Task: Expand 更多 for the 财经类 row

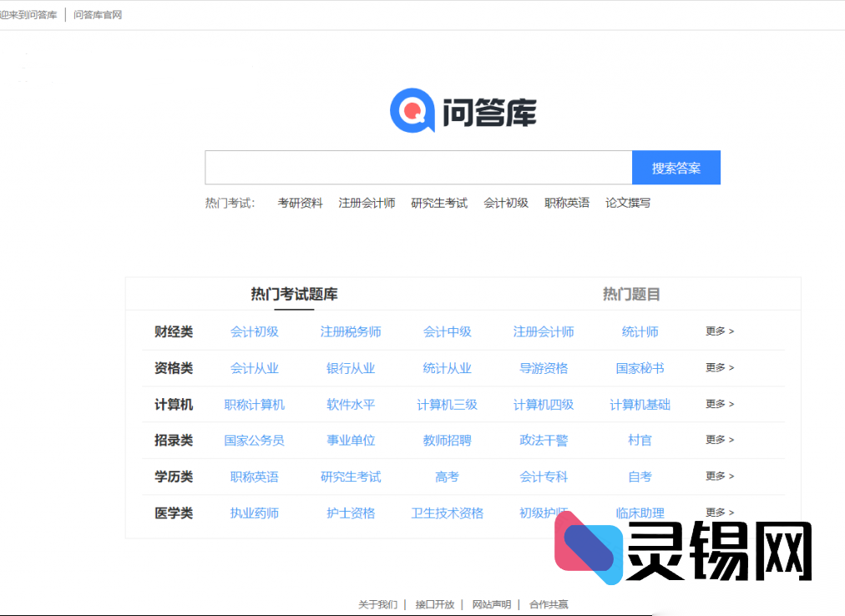Action: pyautogui.click(x=719, y=331)
